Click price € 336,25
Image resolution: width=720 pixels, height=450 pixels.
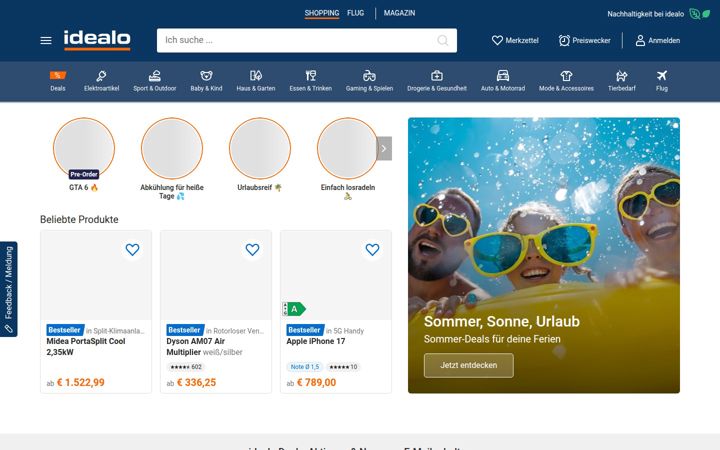click(196, 382)
